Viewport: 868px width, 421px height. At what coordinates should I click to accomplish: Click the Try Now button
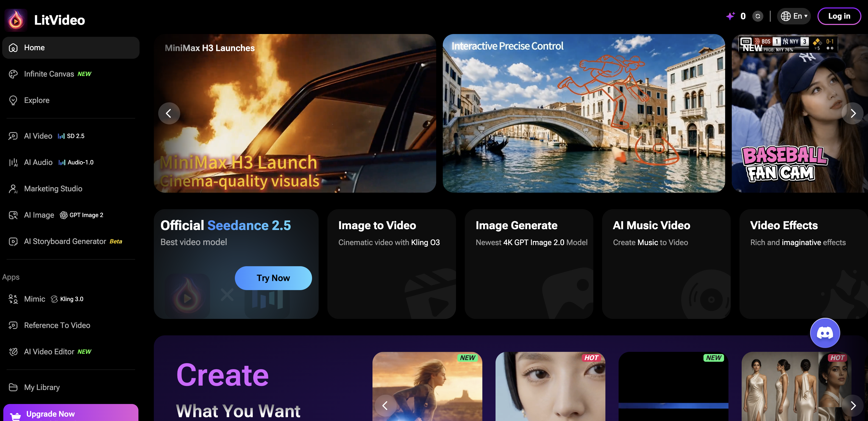click(x=273, y=278)
